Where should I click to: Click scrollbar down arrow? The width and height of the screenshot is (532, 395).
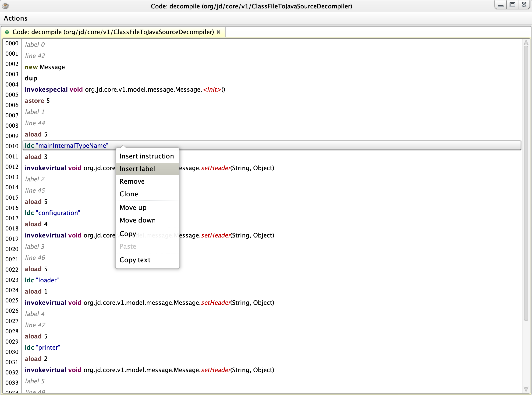pyautogui.click(x=525, y=389)
